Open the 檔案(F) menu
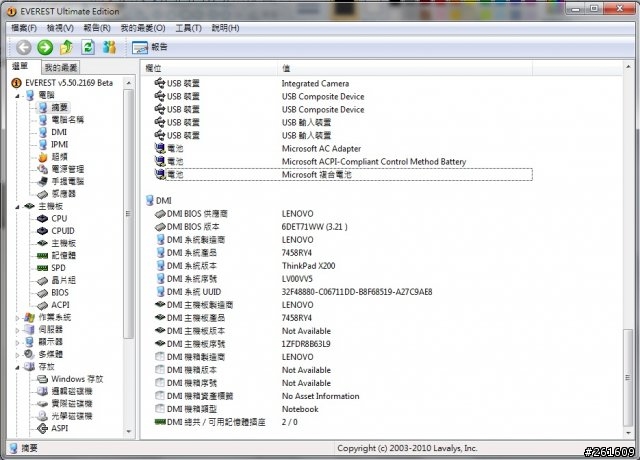 pos(24,28)
